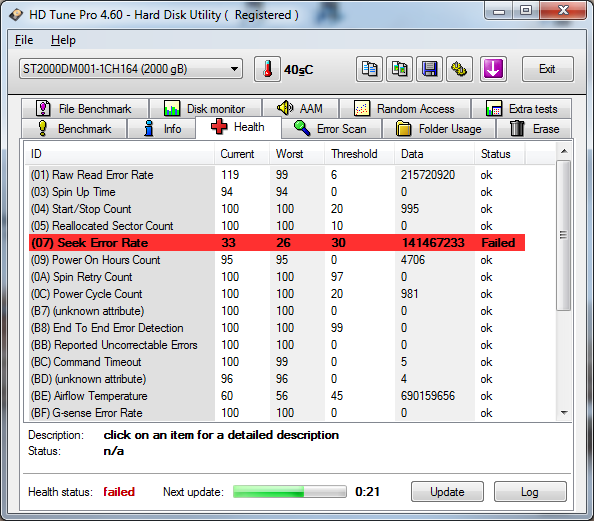Click the Update button
This screenshot has width=594, height=521.
pos(447,492)
